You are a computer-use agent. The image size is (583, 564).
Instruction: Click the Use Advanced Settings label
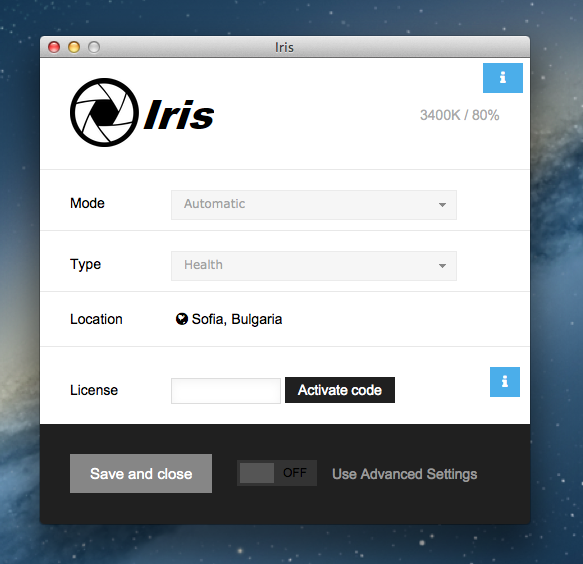click(x=405, y=474)
